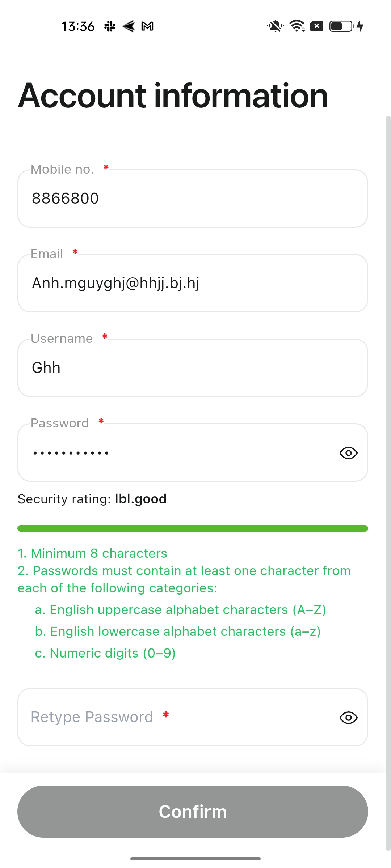Focus the Retype Password field
Screen dimensions: 391x868
pos(174,718)
